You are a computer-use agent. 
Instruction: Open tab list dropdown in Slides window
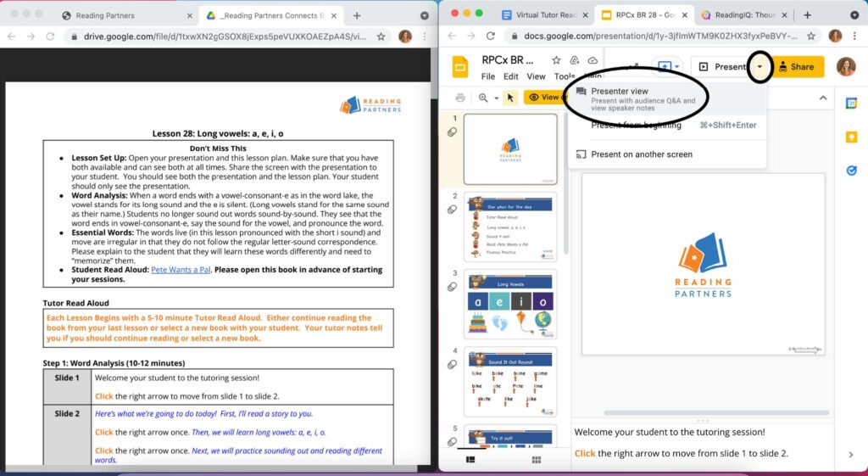(x=854, y=15)
